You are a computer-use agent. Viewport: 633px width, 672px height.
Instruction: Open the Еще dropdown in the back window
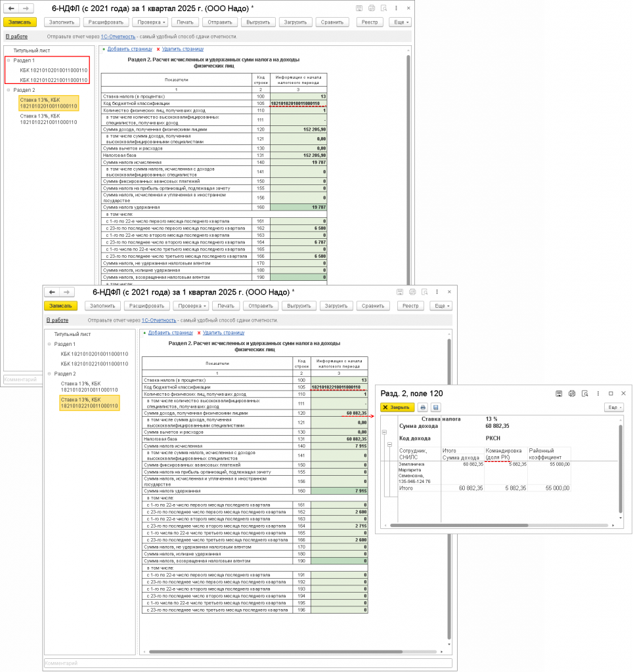coord(401,22)
